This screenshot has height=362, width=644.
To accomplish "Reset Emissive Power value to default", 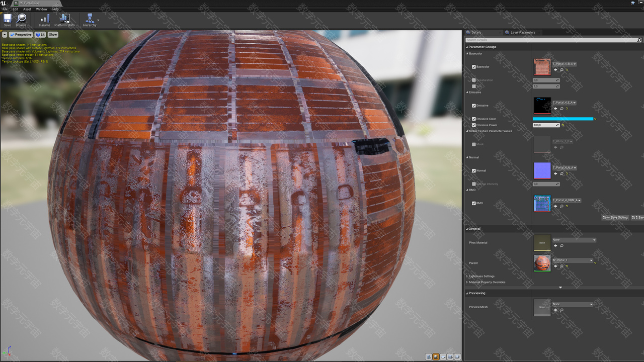I will 562,125.
